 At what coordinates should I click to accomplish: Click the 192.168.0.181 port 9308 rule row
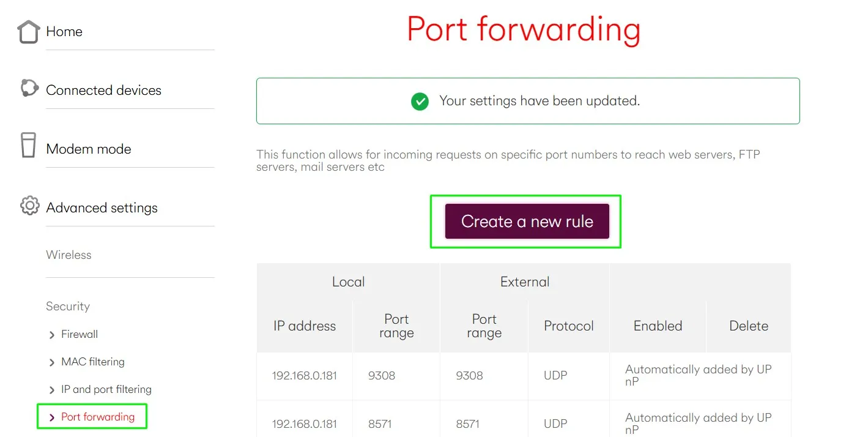[524, 376]
